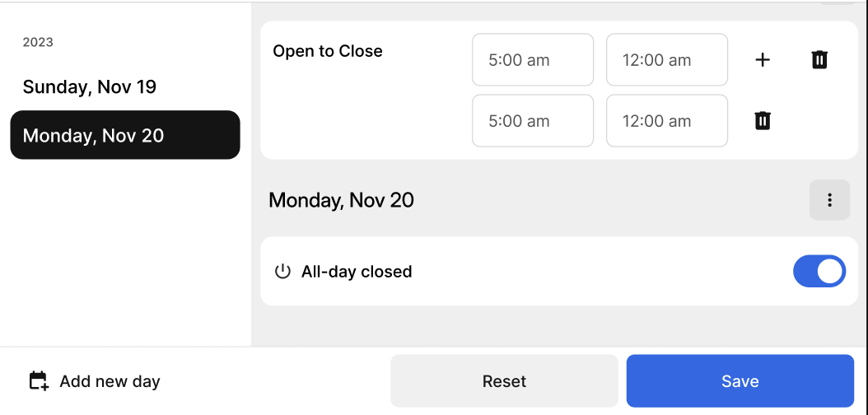
Task: Click the blue Save button
Action: click(740, 381)
